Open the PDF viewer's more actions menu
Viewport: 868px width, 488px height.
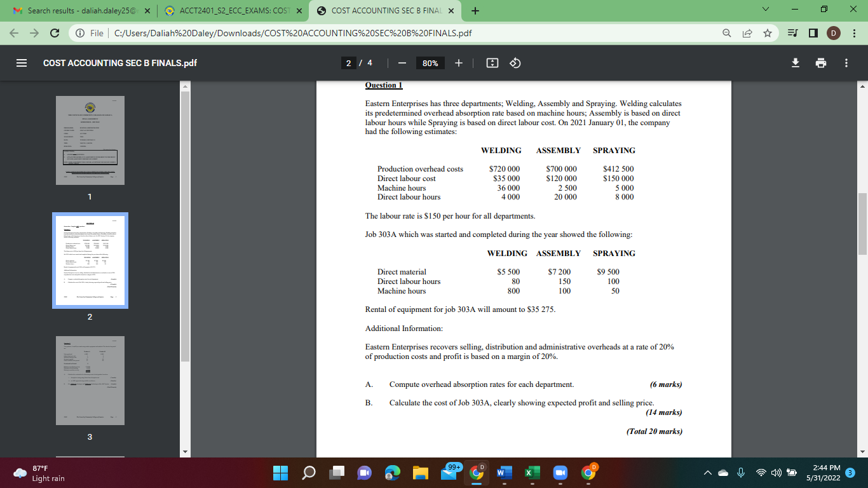point(846,63)
